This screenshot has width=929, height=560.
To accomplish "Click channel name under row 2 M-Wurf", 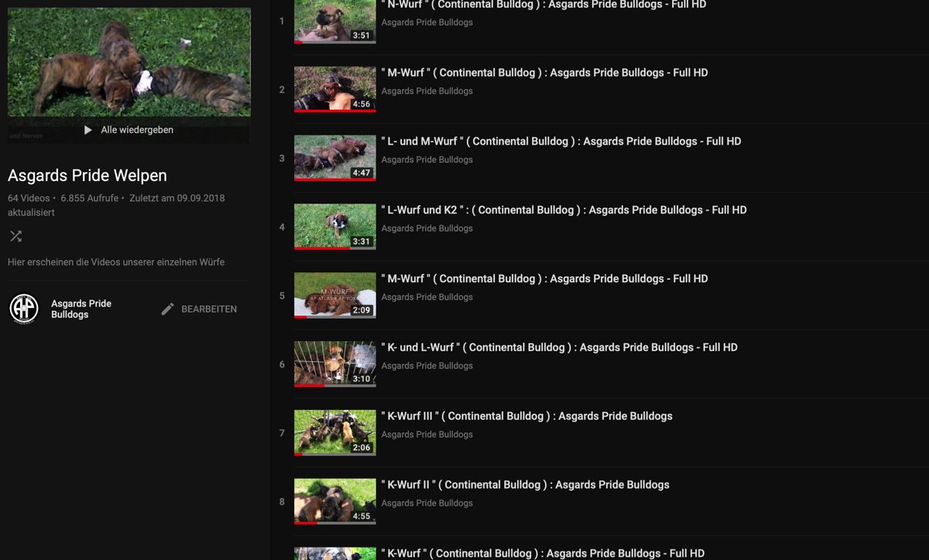I will (x=427, y=91).
